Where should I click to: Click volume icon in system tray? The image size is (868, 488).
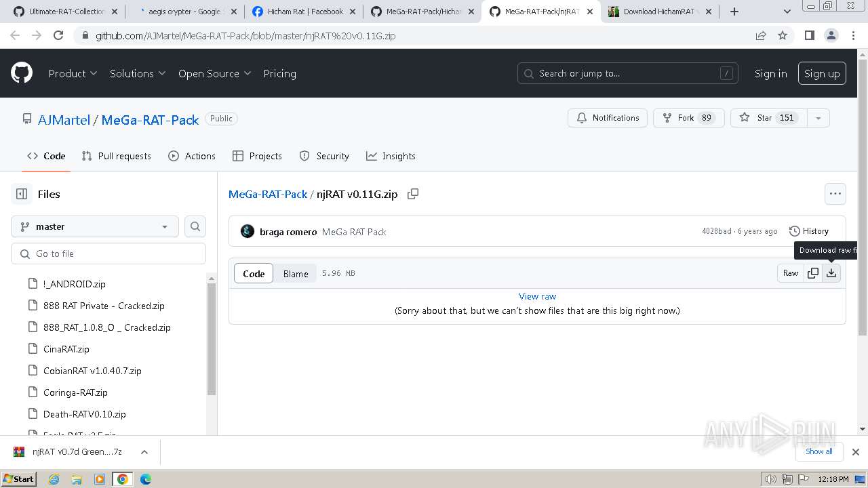point(770,479)
